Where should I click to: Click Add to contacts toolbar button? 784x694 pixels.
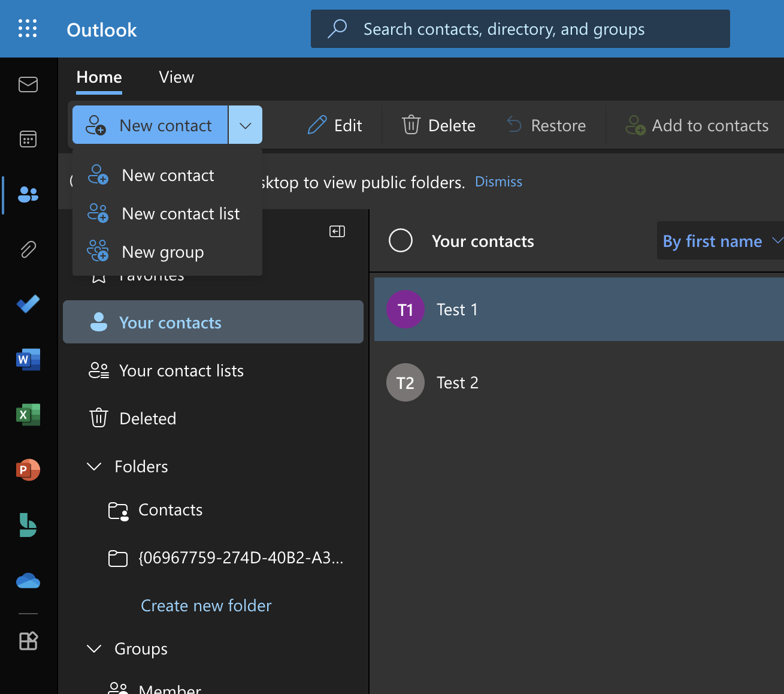[x=697, y=125]
